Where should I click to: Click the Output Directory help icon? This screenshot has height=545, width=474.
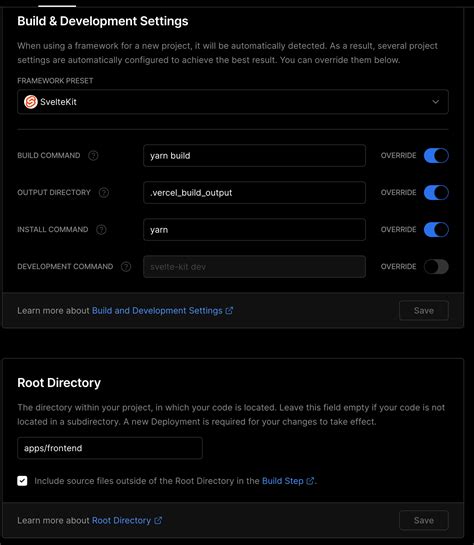click(x=104, y=193)
